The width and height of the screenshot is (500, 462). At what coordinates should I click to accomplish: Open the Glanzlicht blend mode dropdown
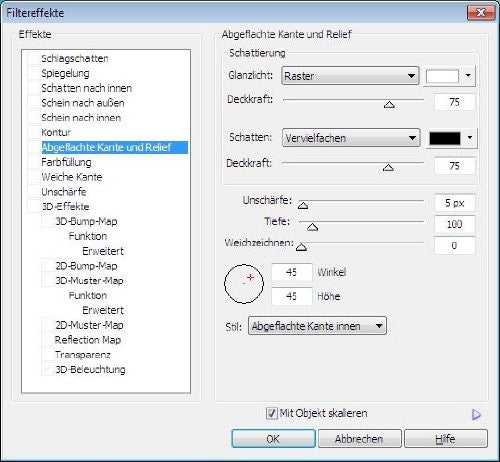click(350, 76)
